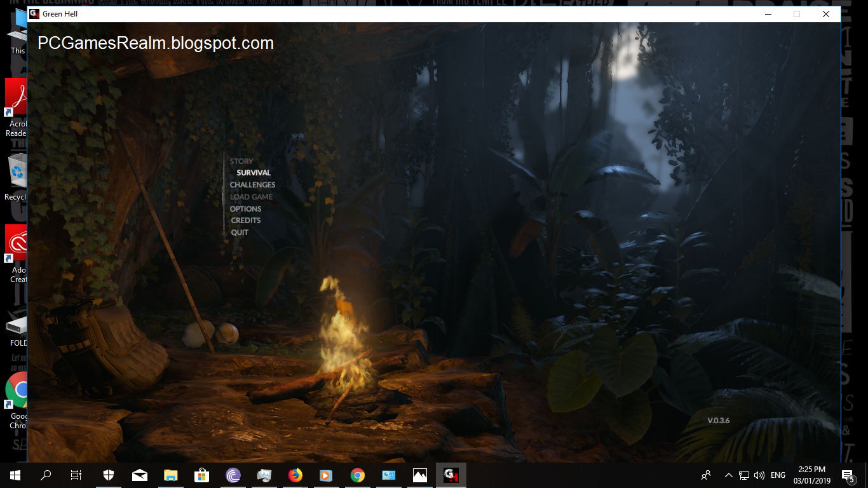Show hidden system tray icons
The width and height of the screenshot is (868, 488).
coord(728,475)
